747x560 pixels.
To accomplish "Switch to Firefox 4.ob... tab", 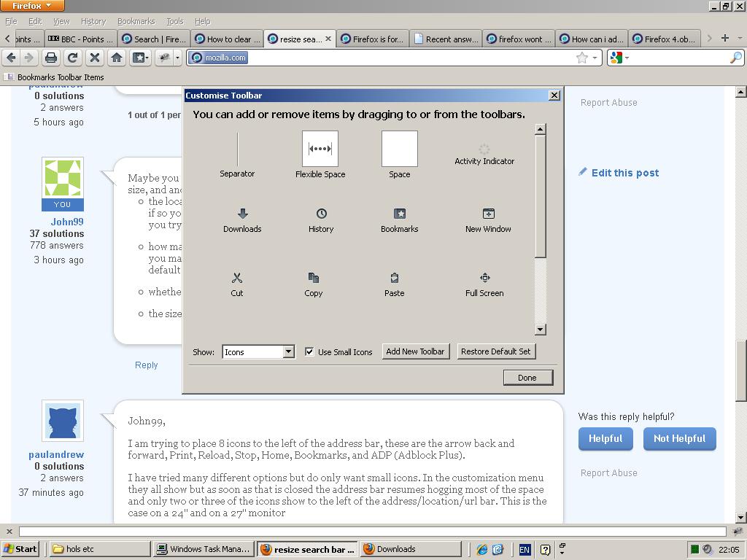I will click(665, 39).
